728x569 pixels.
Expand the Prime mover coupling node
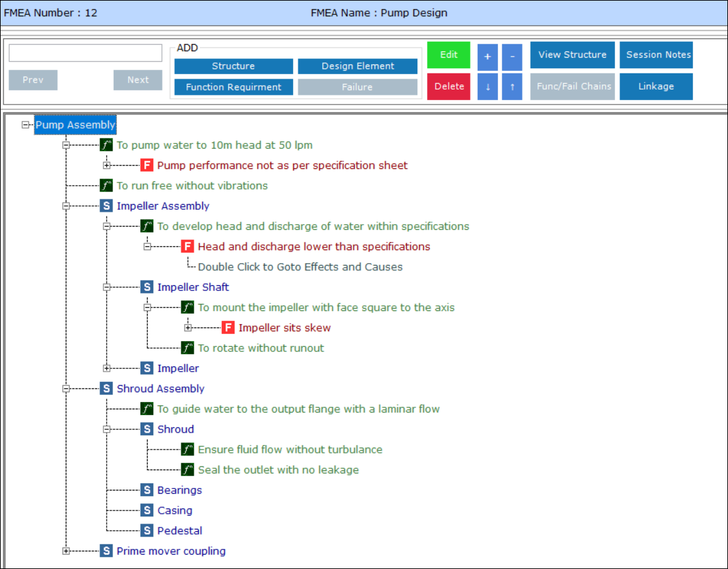(66, 551)
